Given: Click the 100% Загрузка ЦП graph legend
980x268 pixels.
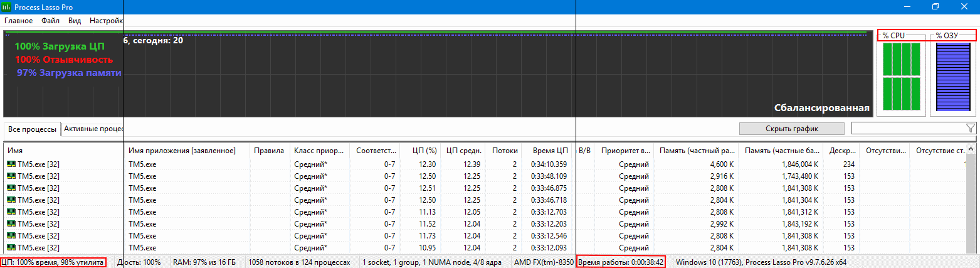Looking at the screenshot, I should click(60, 46).
